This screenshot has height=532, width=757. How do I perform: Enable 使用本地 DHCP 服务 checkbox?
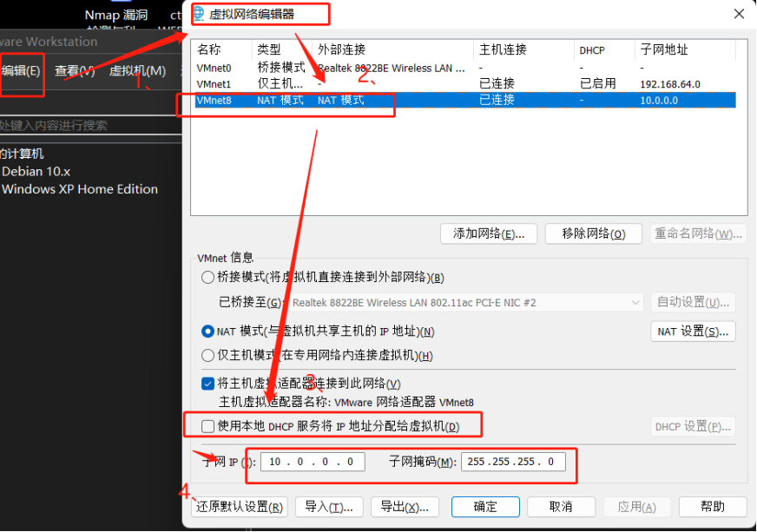(x=207, y=426)
